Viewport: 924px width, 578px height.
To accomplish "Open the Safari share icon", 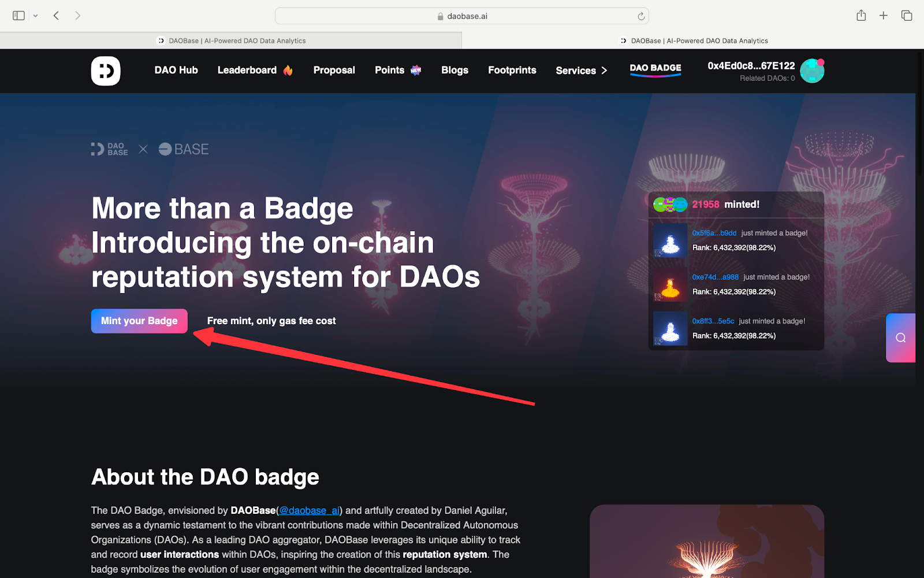I will point(861,16).
